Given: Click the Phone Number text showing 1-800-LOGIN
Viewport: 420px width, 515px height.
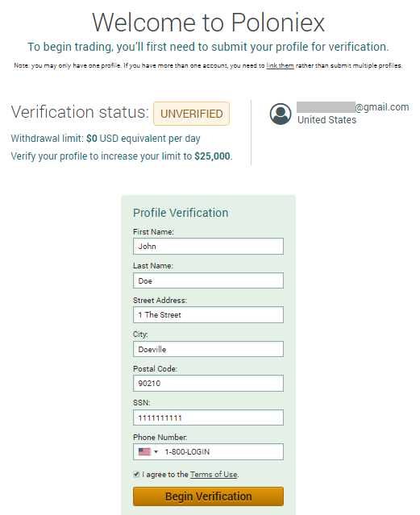Looking at the screenshot, I should click(187, 452).
